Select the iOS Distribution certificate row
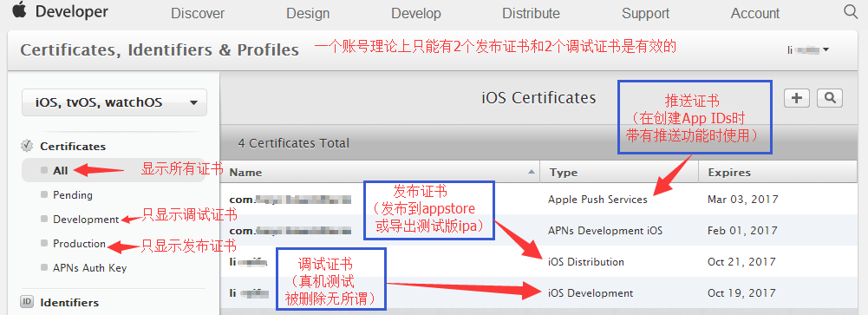This screenshot has width=868, height=315. coord(538,261)
